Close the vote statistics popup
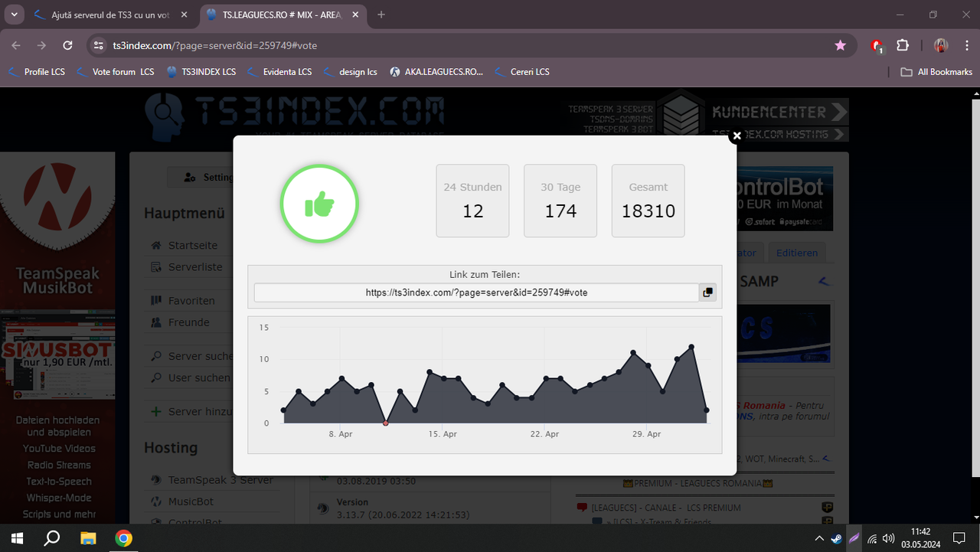The width and height of the screenshot is (980, 552). click(737, 136)
